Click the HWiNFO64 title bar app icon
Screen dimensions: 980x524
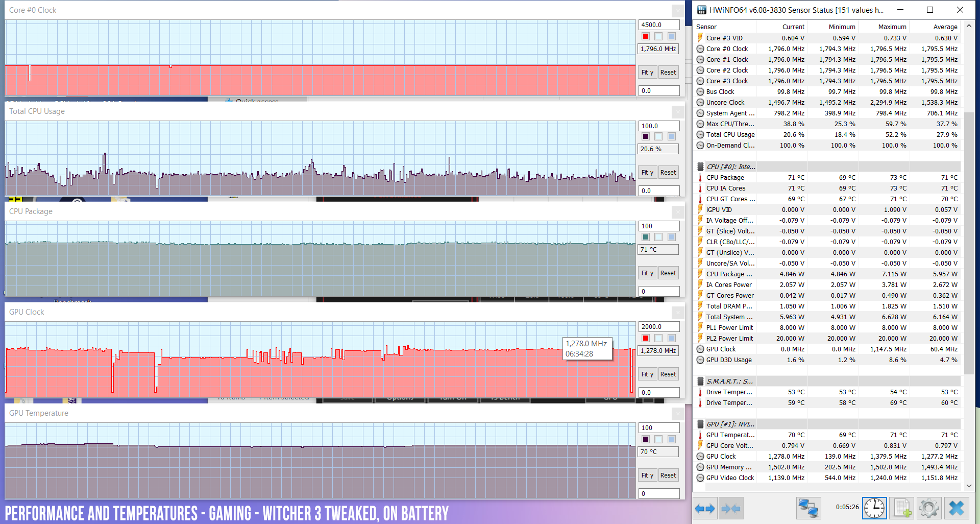coord(702,10)
